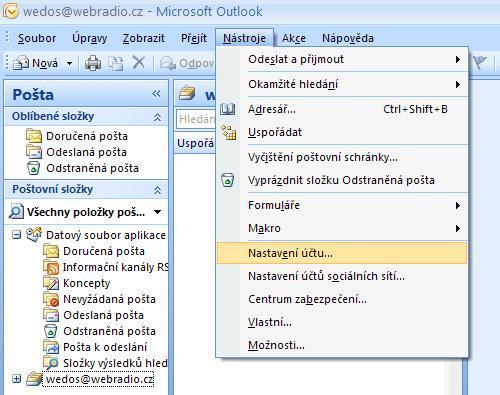
Task: Open Adresář from Nástroje menu
Action: tap(342, 109)
